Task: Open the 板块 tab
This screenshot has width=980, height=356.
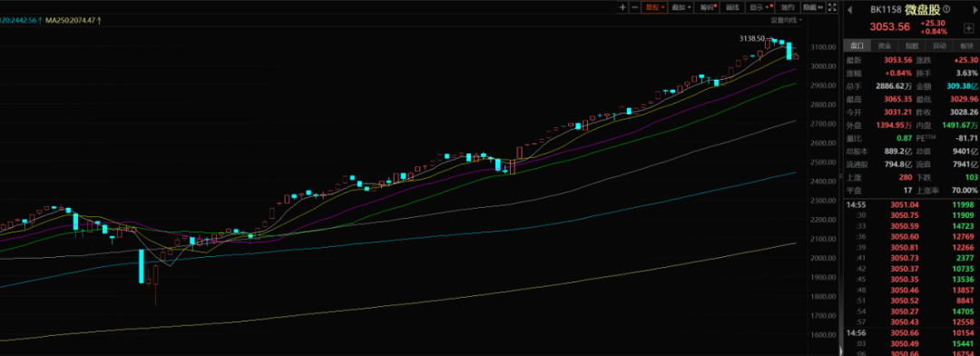Action: (966, 45)
